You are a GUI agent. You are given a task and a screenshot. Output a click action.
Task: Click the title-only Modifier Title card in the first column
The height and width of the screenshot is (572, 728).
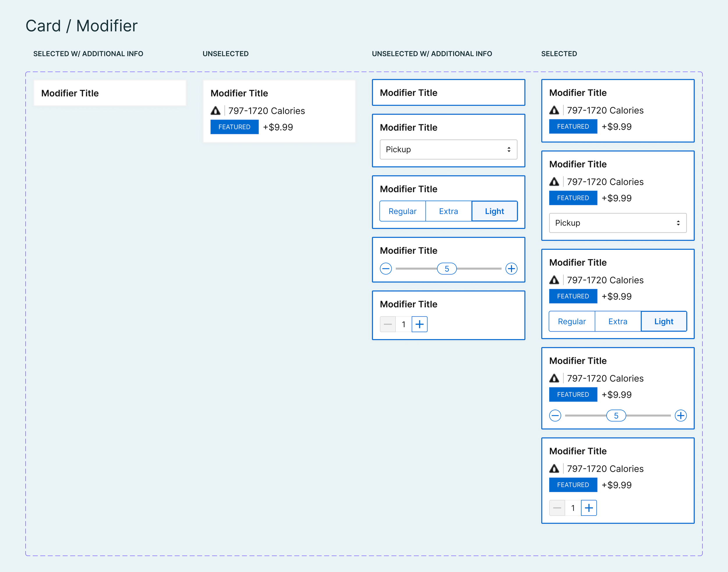(x=110, y=93)
